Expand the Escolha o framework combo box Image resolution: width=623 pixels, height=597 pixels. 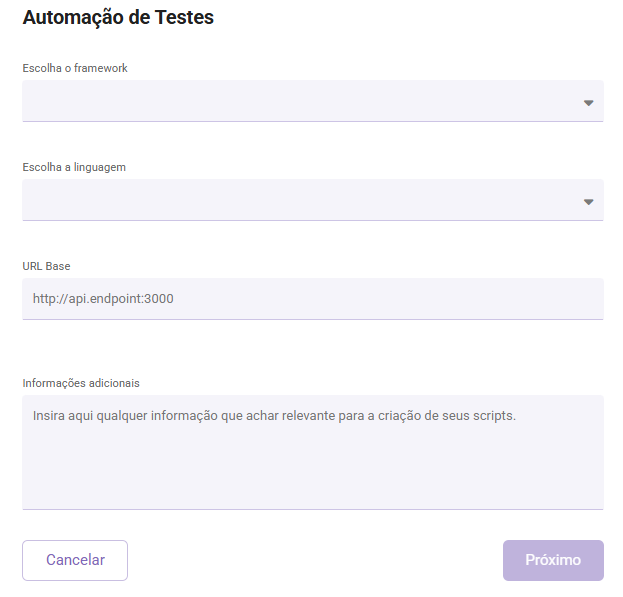[312, 101]
